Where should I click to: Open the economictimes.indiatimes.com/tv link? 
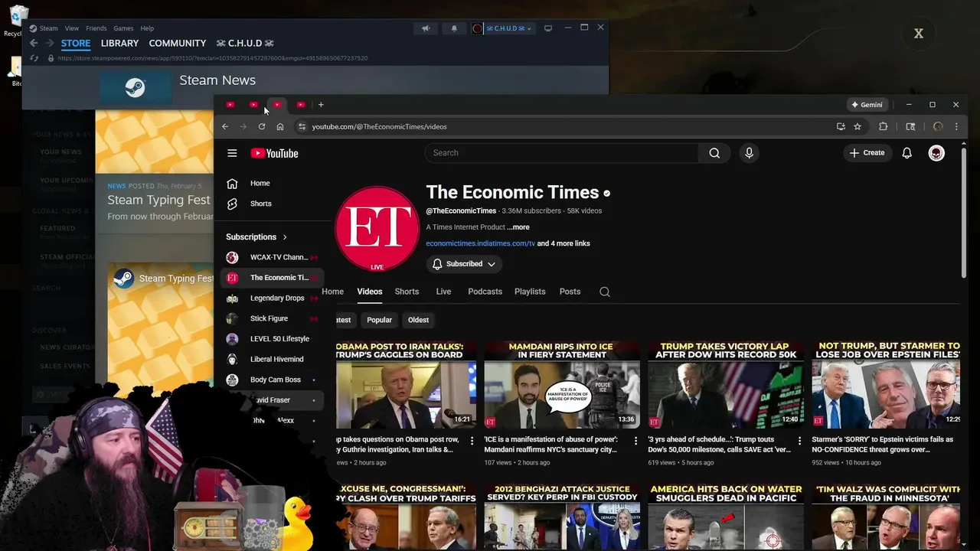[480, 243]
